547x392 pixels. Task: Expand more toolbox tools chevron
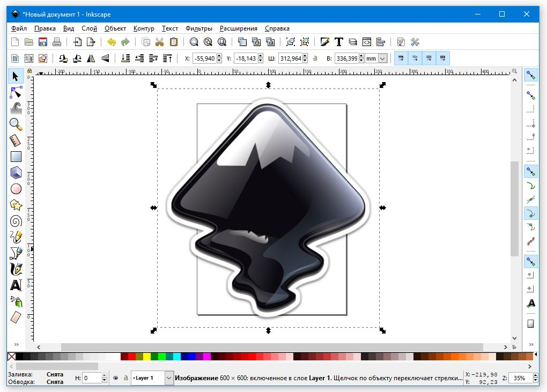pos(17,345)
